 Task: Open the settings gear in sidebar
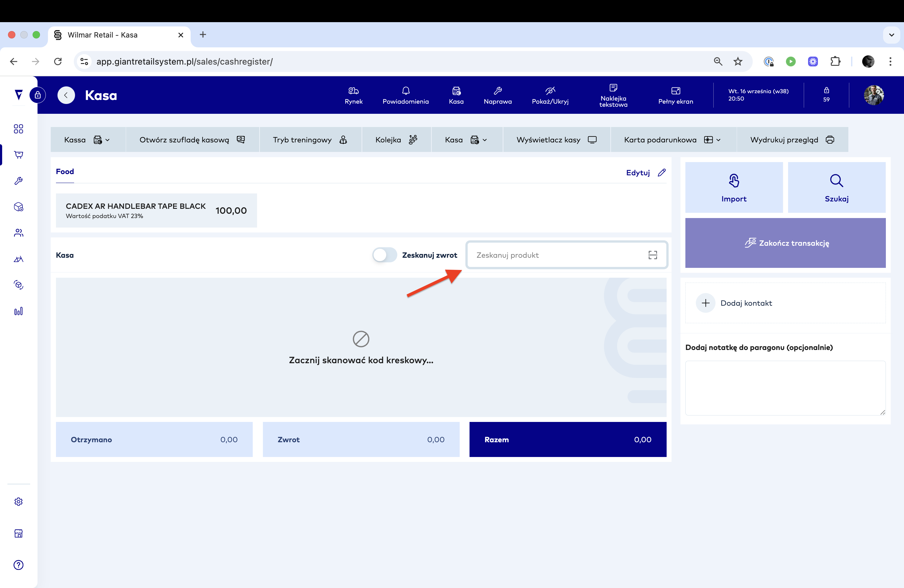(18, 501)
